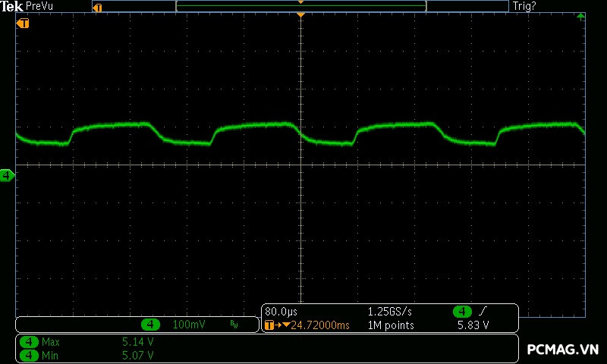The height and width of the screenshot is (364, 607).
Task: Click the 100mV vertical scale readout
Action: coord(187,325)
